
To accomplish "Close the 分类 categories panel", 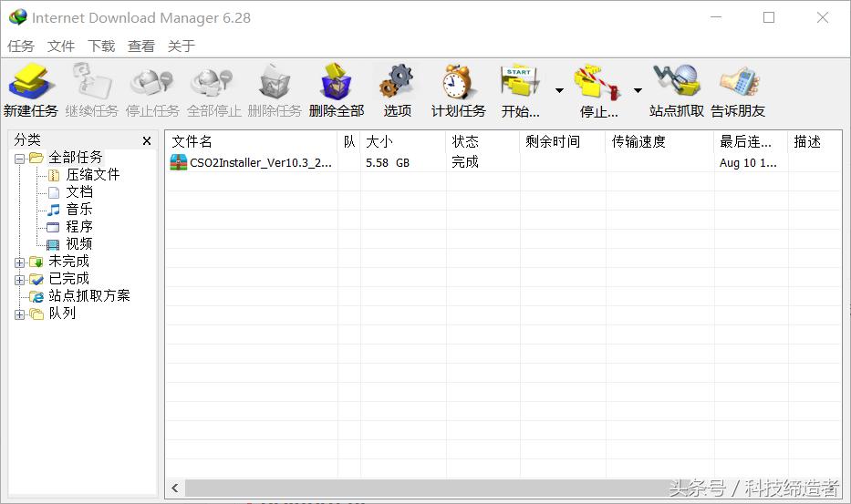I will tap(147, 141).
